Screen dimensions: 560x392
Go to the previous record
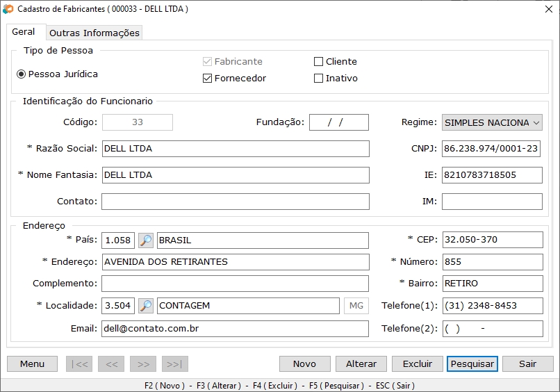click(111, 364)
